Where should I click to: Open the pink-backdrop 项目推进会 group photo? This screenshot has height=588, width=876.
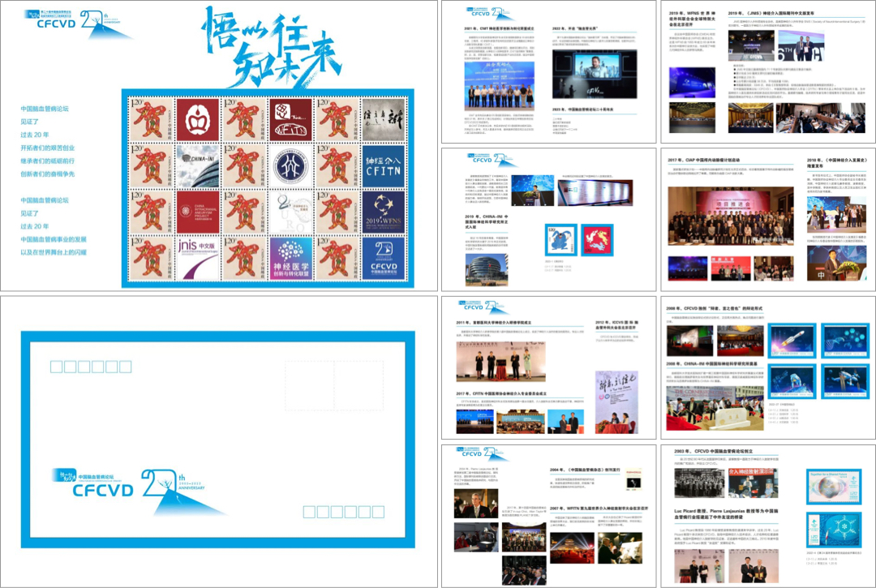pyautogui.click(x=731, y=217)
